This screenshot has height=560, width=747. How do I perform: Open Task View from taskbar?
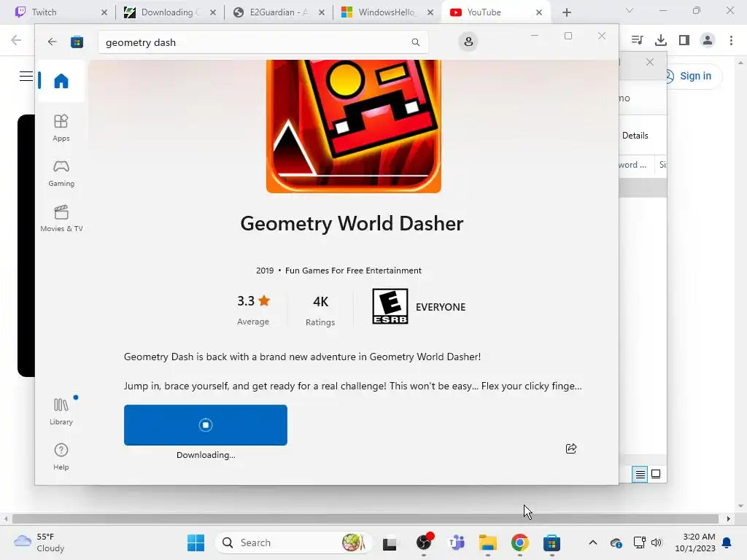(390, 542)
